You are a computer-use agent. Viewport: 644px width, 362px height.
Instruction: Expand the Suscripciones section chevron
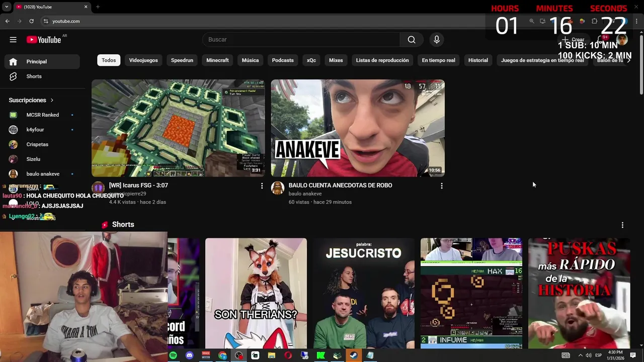(x=52, y=100)
